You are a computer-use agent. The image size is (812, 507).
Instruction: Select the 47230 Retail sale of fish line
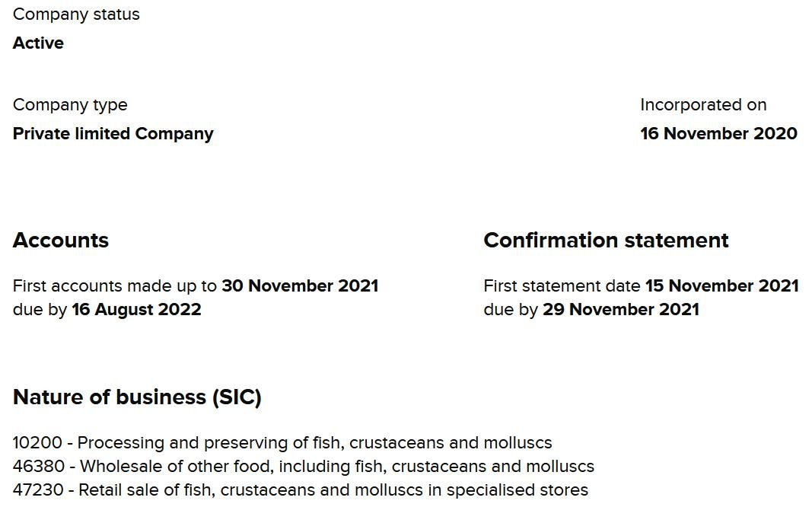coord(301,490)
